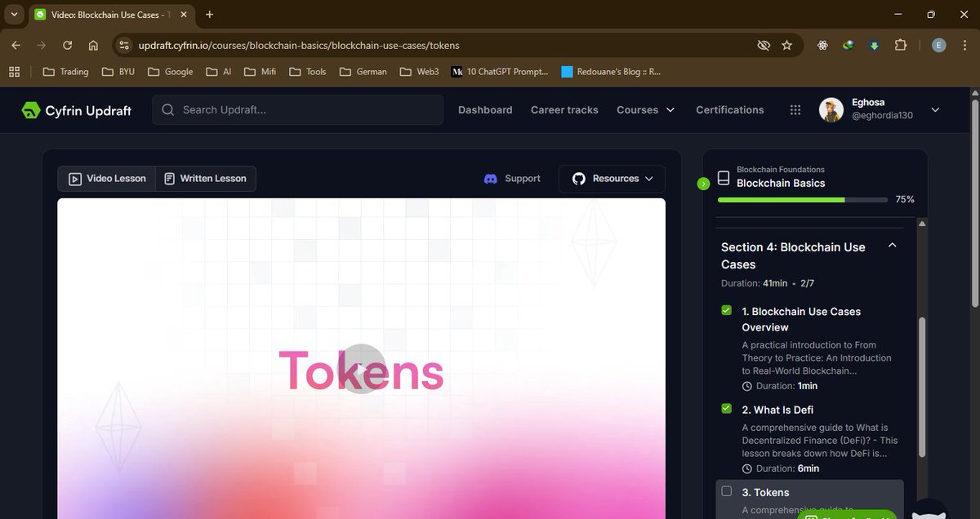Open the Mifi bookmark folder
Screen dimensions: 980x519
tap(261, 72)
